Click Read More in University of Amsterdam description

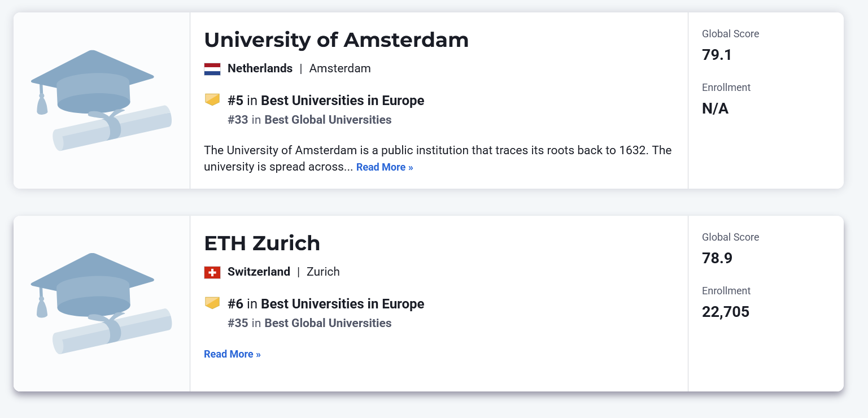coord(385,167)
